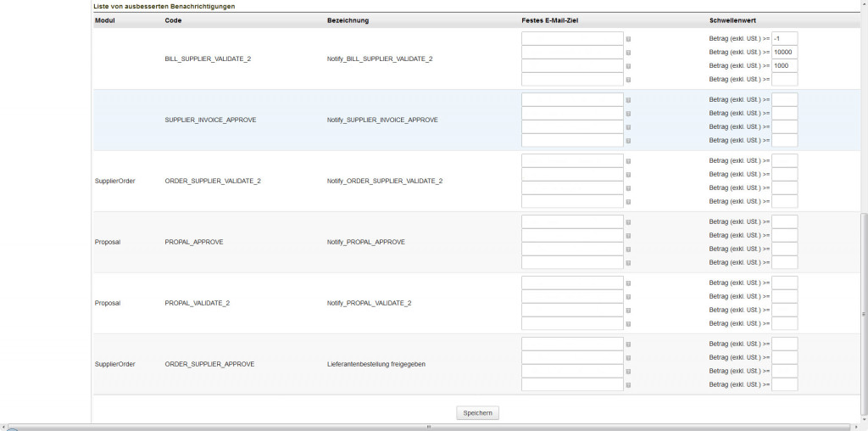Click fourth help icon in BILL_SUPPLIER_VALIDATE_2 row
Viewport: 868px width, 431px height.
click(x=628, y=80)
